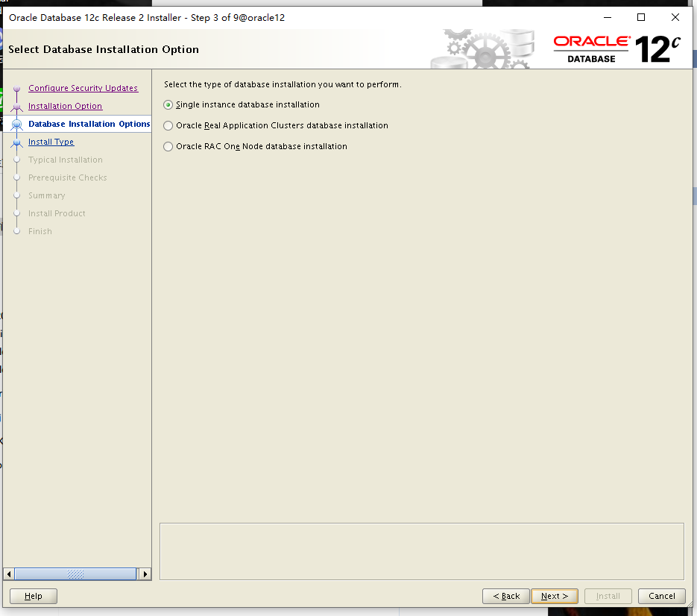Click the Typical Installation step bullet
The image size is (697, 616).
(17, 160)
